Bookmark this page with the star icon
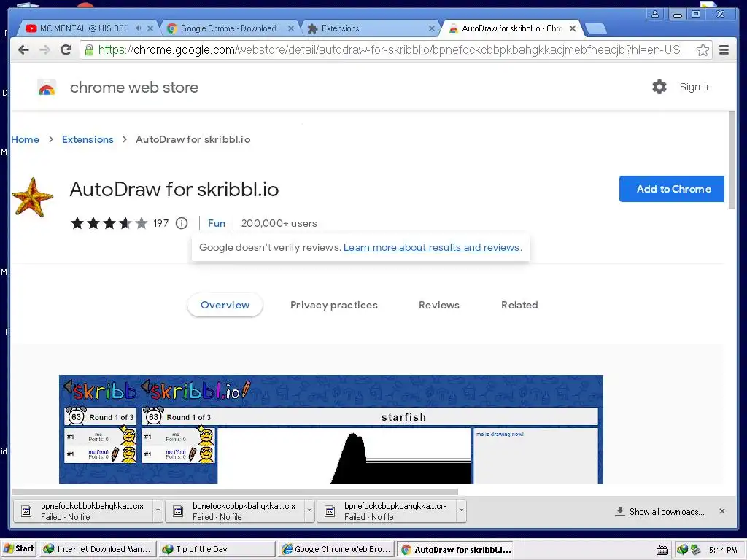Screen dimensions: 747x560 click(x=703, y=50)
